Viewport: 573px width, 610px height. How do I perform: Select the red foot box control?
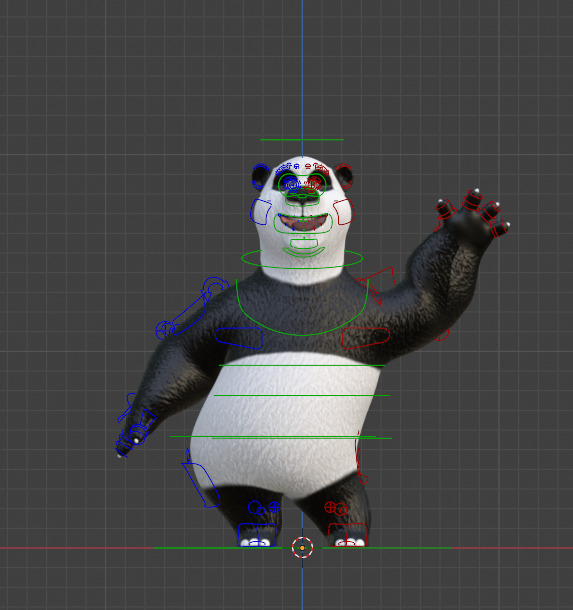347,535
